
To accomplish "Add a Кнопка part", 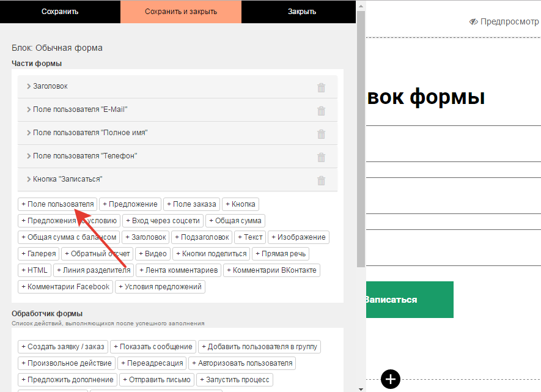I will coord(240,204).
